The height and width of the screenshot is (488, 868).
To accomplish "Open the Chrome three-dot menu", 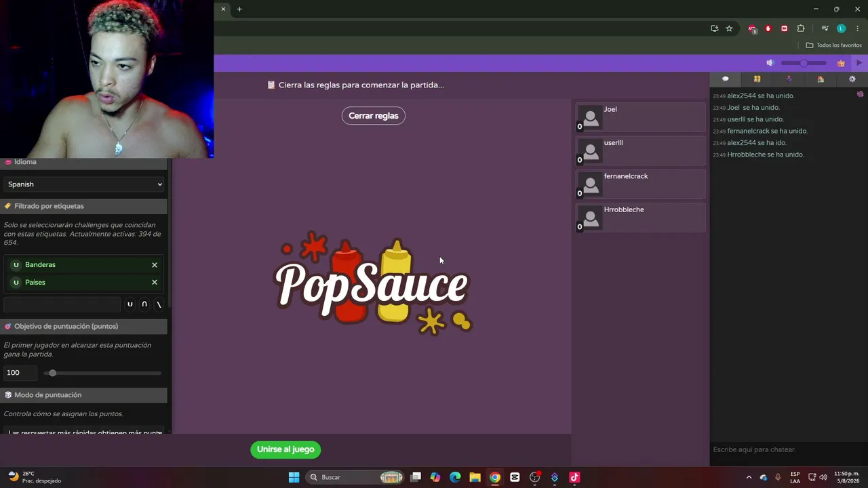I will point(857,28).
